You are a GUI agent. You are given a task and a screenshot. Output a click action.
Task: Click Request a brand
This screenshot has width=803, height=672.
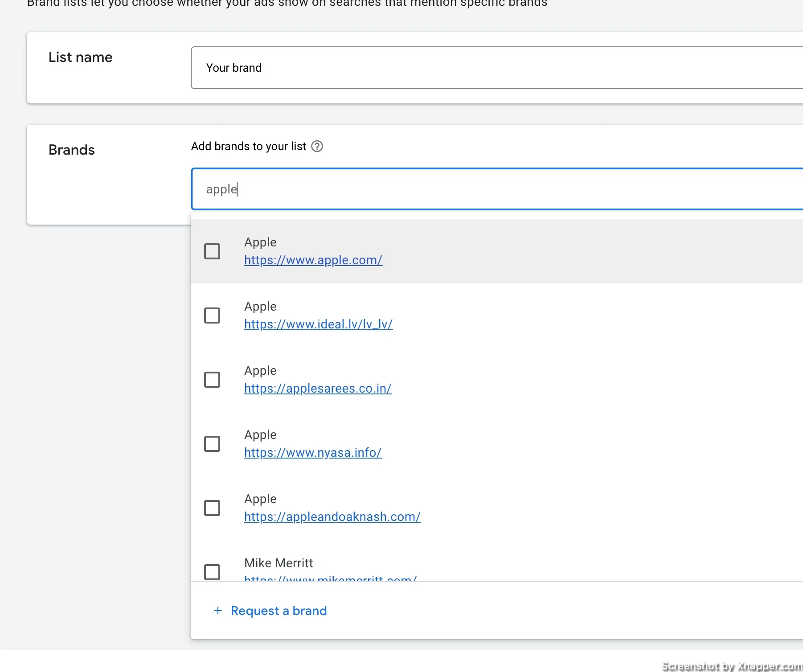click(x=279, y=611)
